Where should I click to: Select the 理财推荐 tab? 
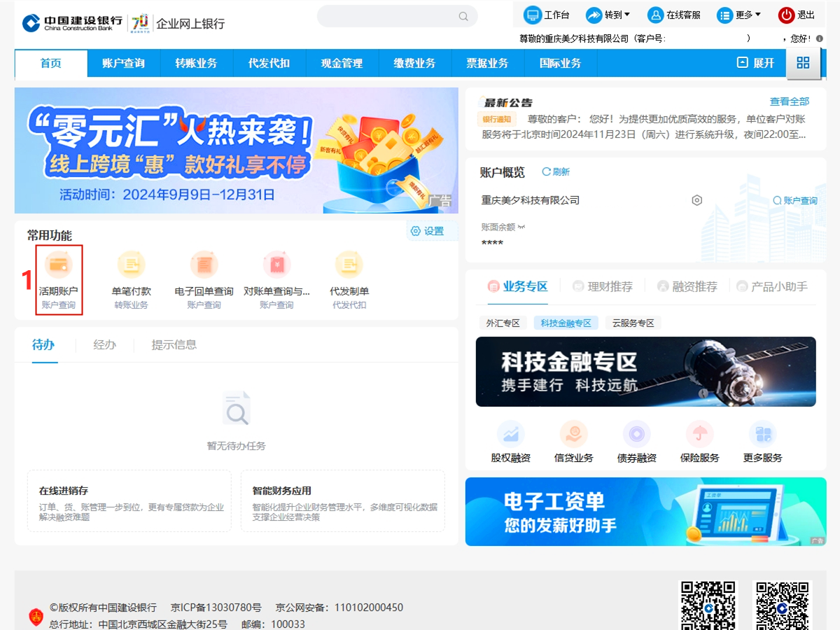pyautogui.click(x=603, y=286)
